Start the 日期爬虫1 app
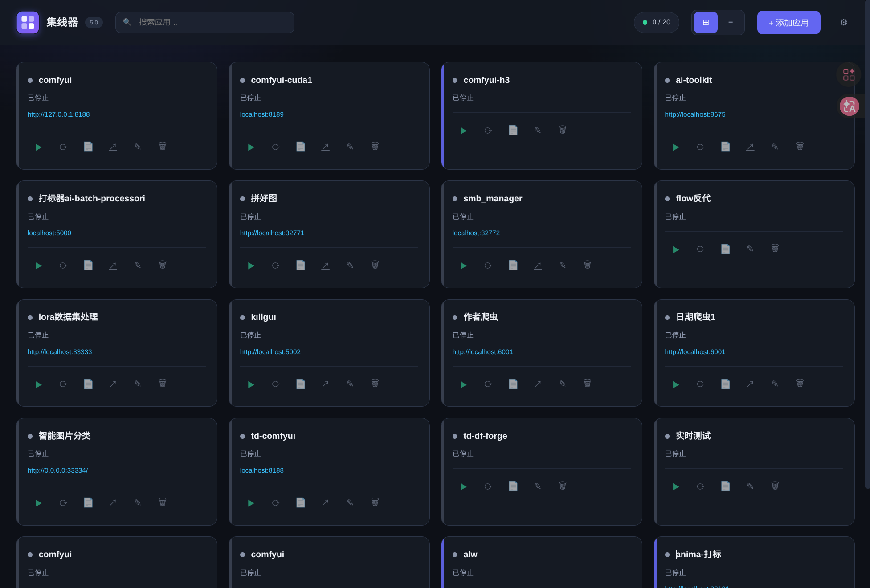Image resolution: width=870 pixels, height=588 pixels. 676,384
